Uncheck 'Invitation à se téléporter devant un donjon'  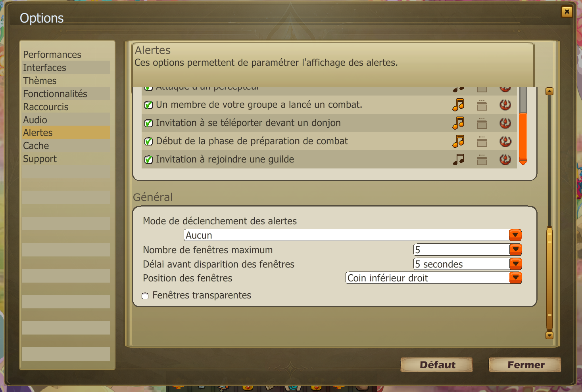(x=148, y=123)
